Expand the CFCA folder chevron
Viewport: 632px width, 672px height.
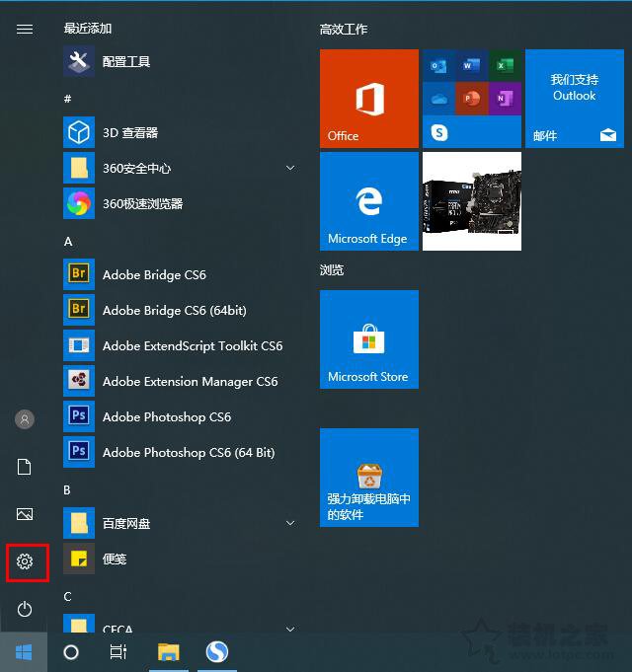coord(290,628)
